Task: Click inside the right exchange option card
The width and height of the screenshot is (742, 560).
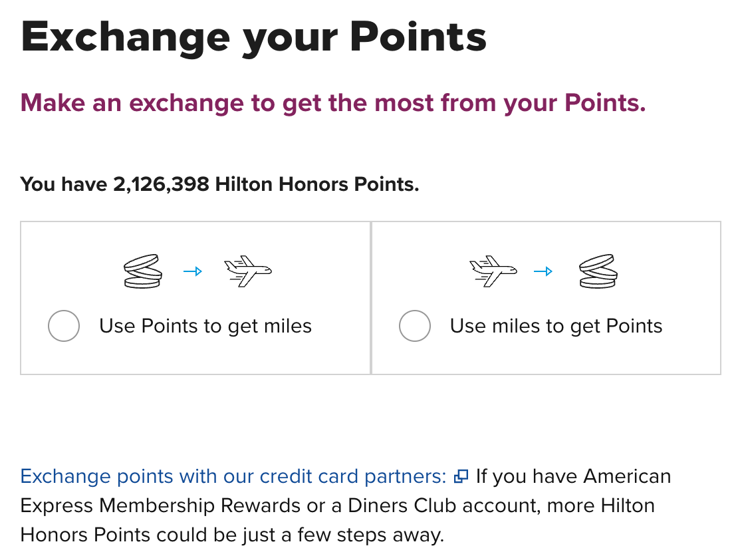Action: [545, 297]
